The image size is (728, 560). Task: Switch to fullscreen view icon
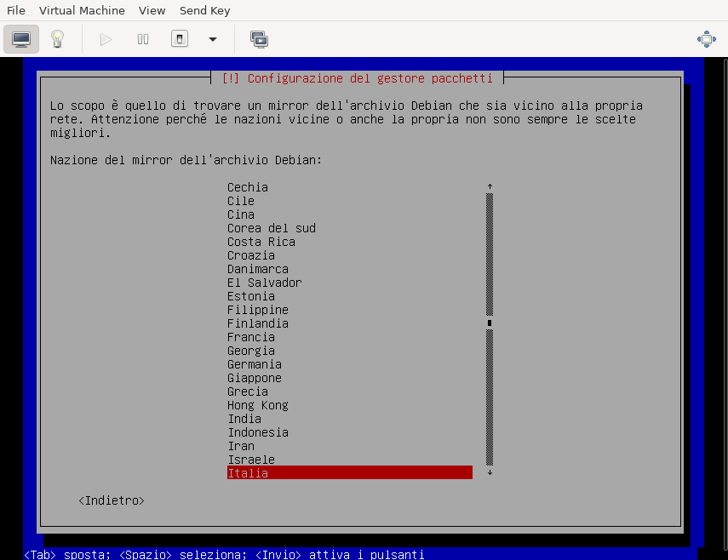click(x=706, y=39)
